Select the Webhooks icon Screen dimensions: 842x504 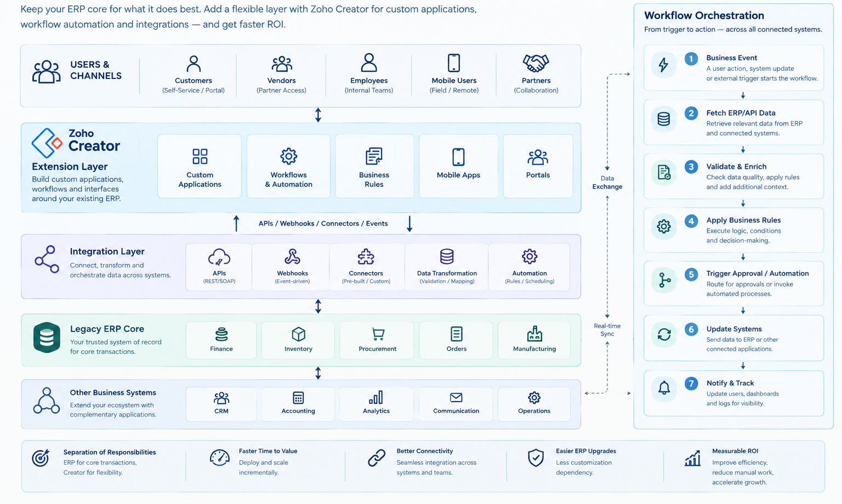[x=292, y=256]
